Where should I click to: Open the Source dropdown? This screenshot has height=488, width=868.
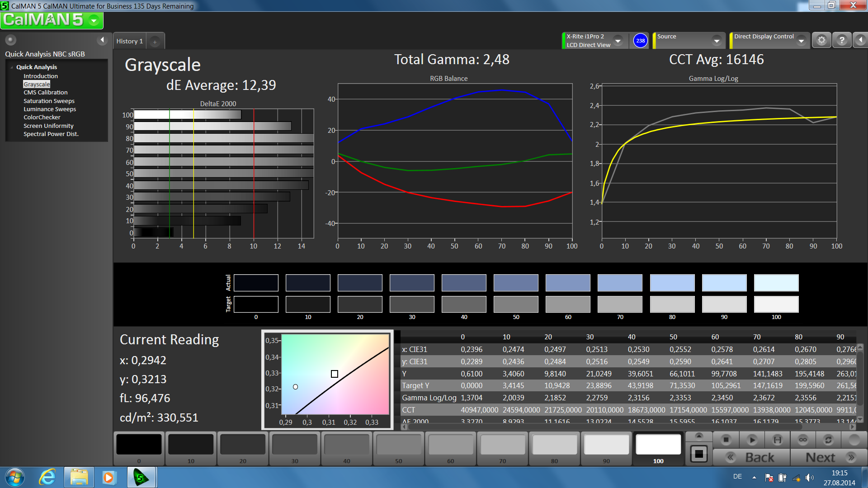click(717, 41)
